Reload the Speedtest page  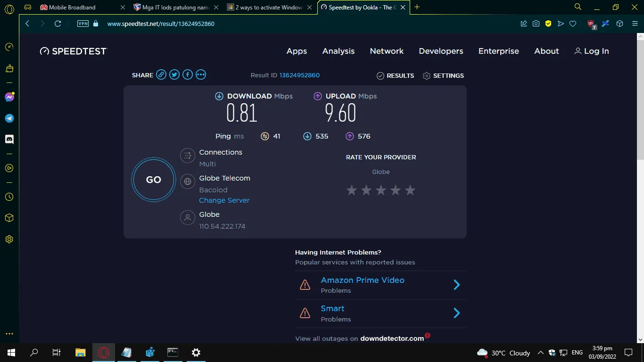(x=58, y=24)
